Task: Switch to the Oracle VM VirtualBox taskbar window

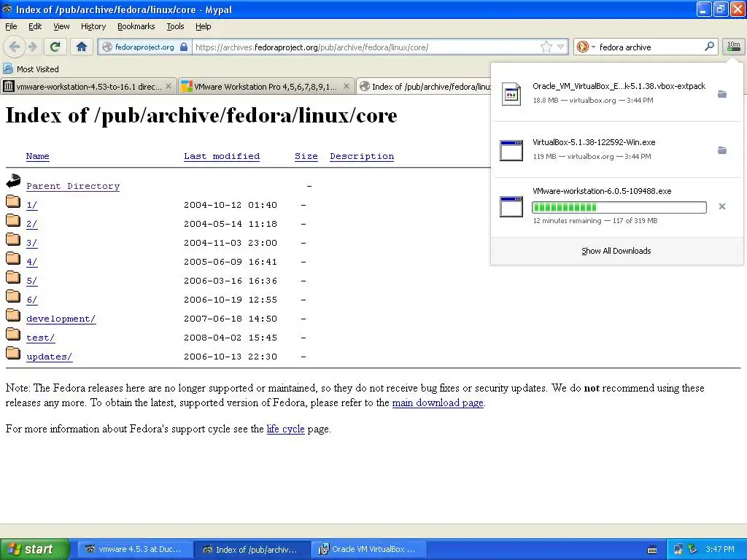Action: tap(369, 550)
